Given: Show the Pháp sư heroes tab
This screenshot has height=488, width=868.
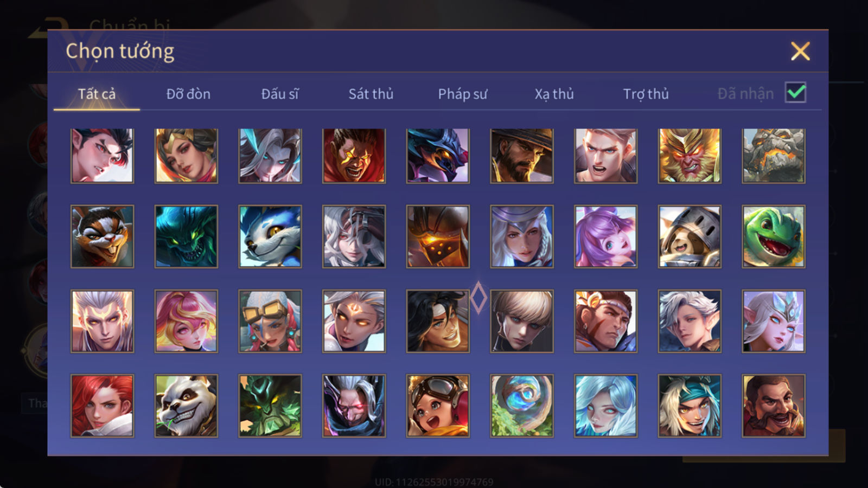Looking at the screenshot, I should coord(463,94).
